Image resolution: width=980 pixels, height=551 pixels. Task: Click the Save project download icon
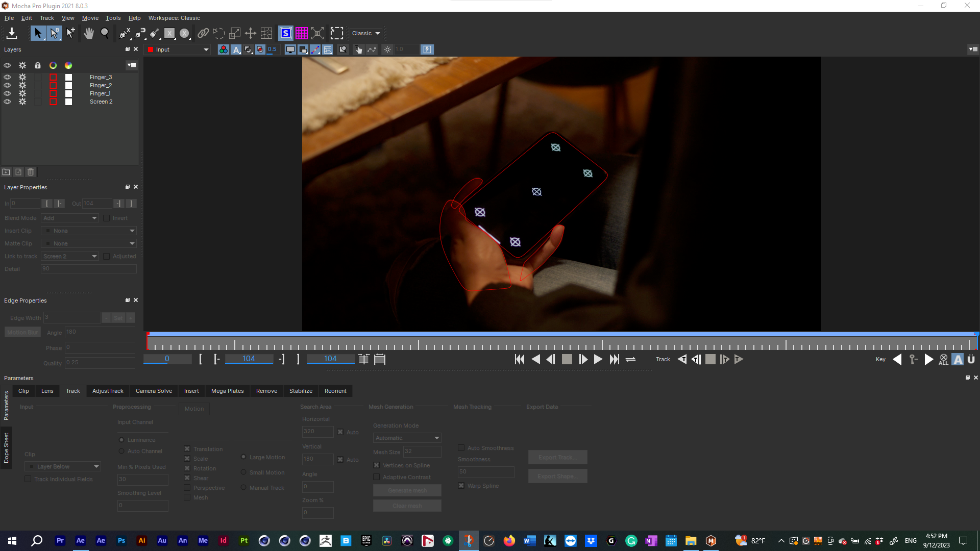[x=12, y=34]
